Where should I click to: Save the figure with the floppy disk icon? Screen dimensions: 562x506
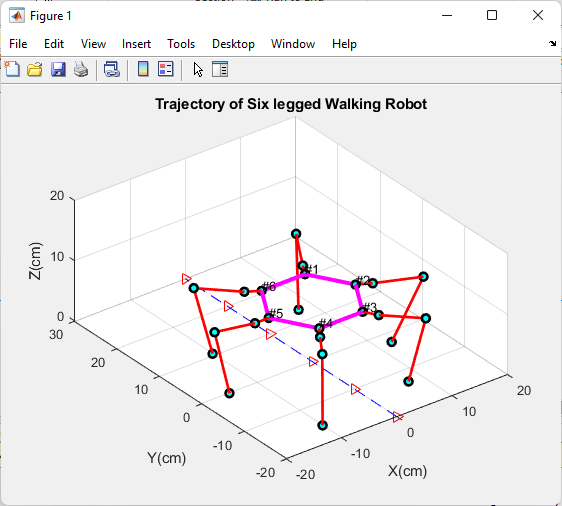click(x=58, y=69)
